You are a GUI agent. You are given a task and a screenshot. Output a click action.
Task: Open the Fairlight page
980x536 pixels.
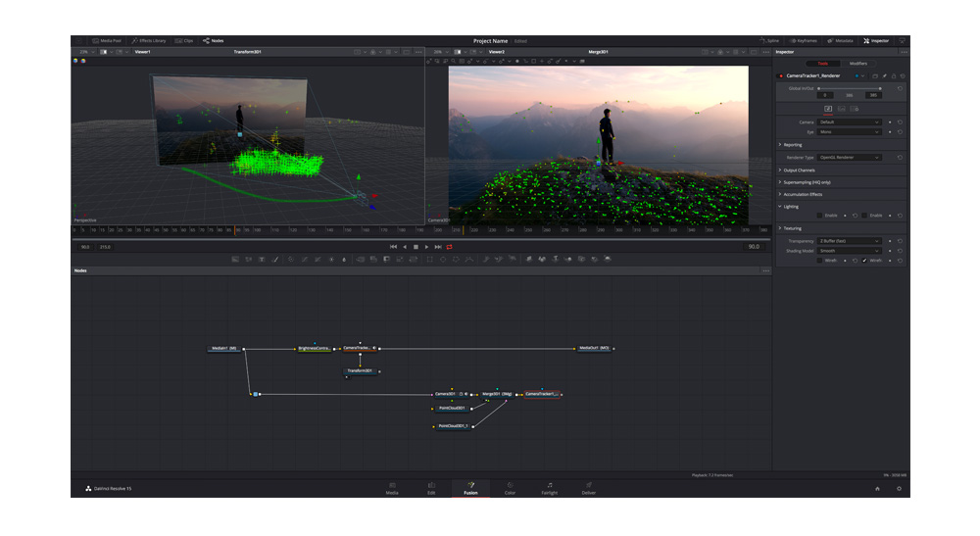(549, 488)
